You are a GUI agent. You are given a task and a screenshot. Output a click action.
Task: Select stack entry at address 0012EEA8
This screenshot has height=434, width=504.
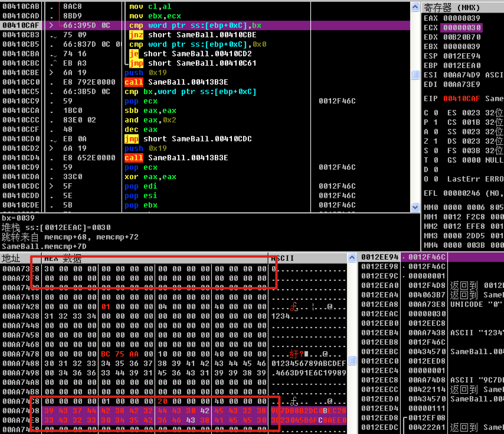(380, 304)
